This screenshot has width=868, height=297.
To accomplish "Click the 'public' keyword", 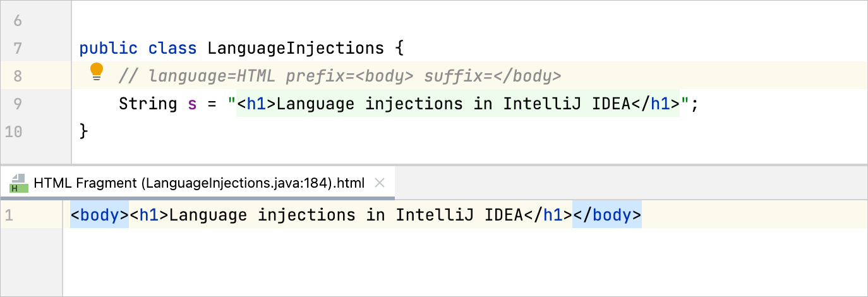I will [108, 48].
